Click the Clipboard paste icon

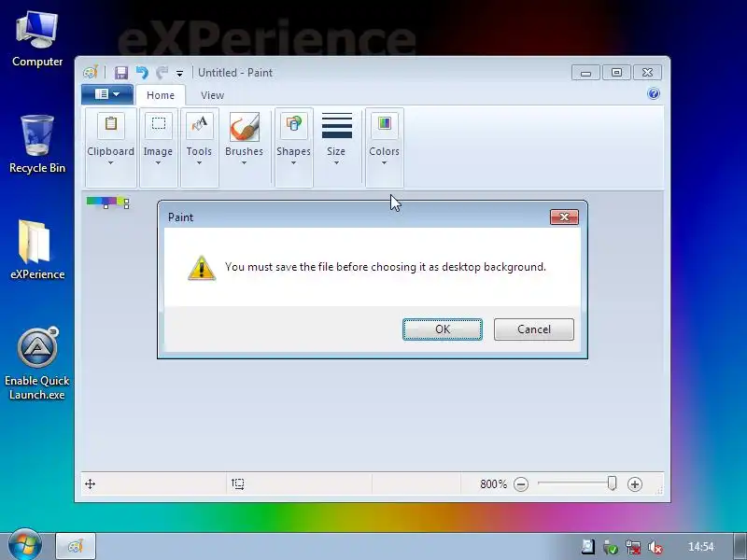click(x=111, y=125)
